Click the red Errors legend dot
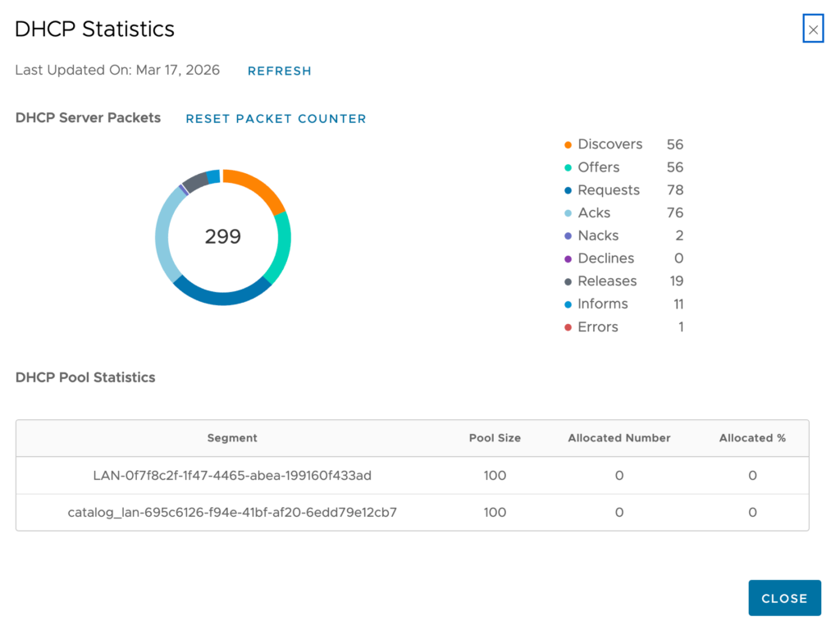 tap(568, 327)
